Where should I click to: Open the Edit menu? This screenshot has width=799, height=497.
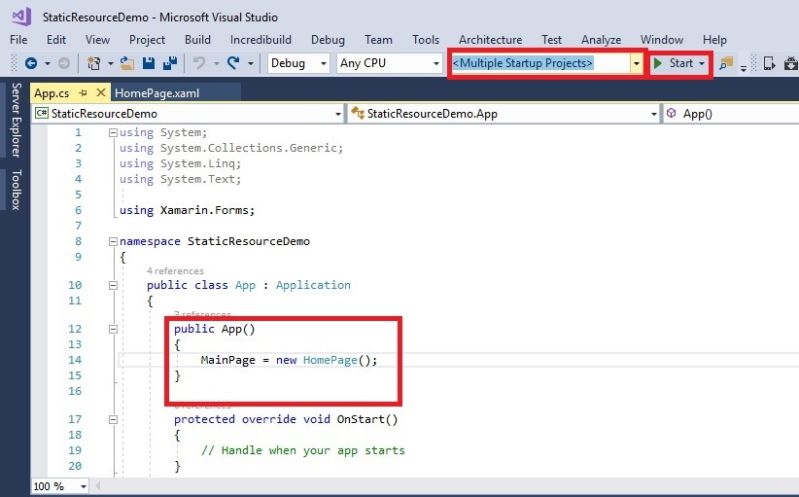click(56, 40)
